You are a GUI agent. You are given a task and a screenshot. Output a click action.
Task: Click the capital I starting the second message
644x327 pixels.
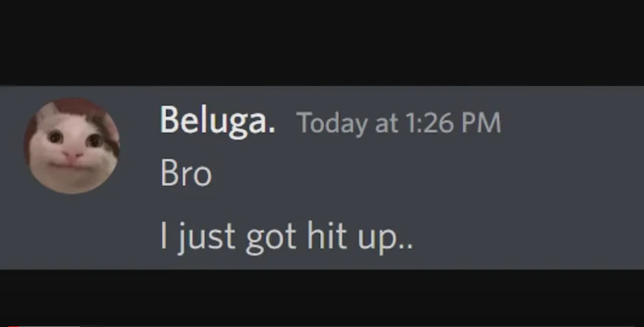click(x=163, y=235)
